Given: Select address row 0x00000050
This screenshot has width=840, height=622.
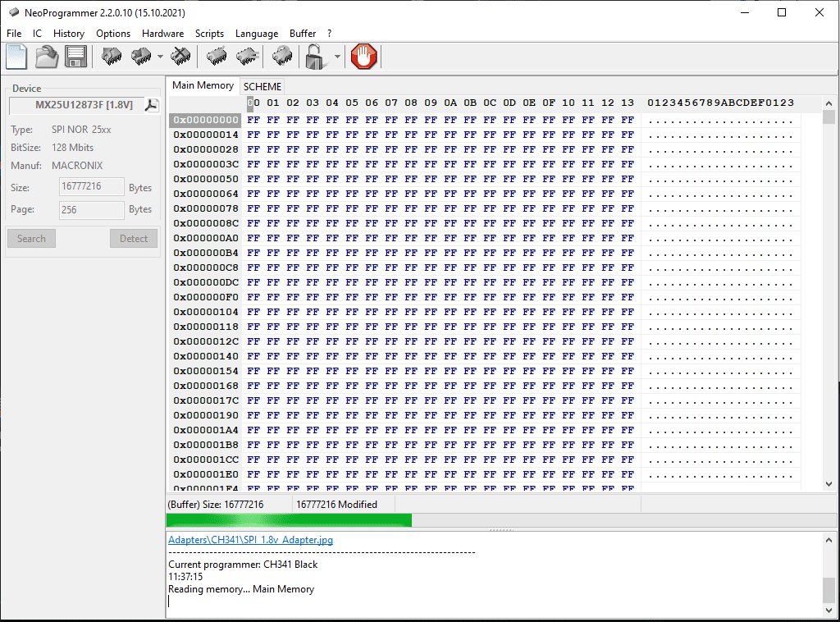Looking at the screenshot, I should 206,179.
